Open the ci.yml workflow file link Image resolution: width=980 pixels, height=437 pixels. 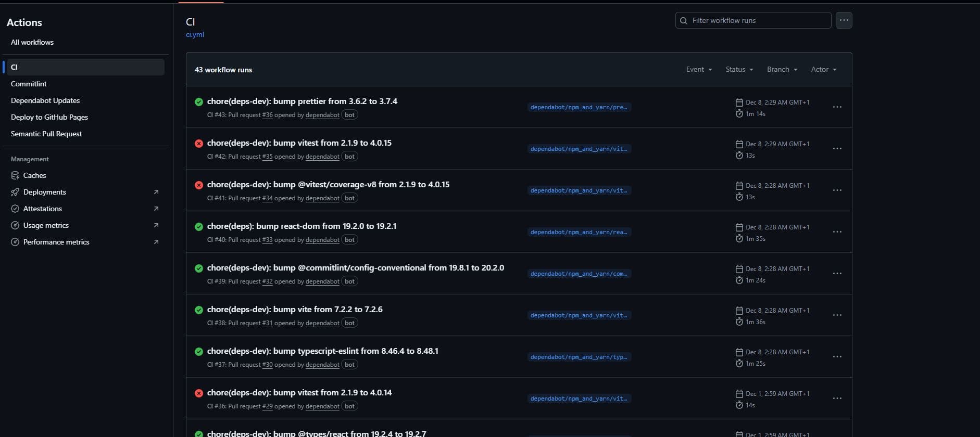tap(195, 34)
